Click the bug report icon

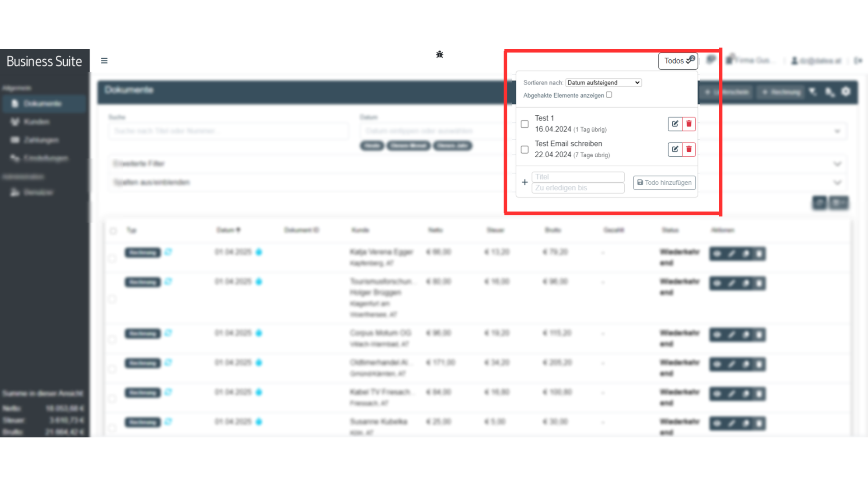point(439,55)
